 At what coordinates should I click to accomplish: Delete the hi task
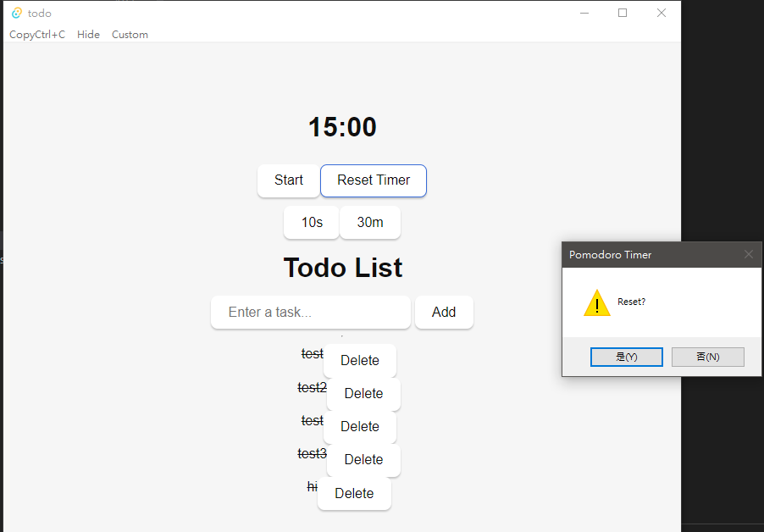(x=354, y=494)
